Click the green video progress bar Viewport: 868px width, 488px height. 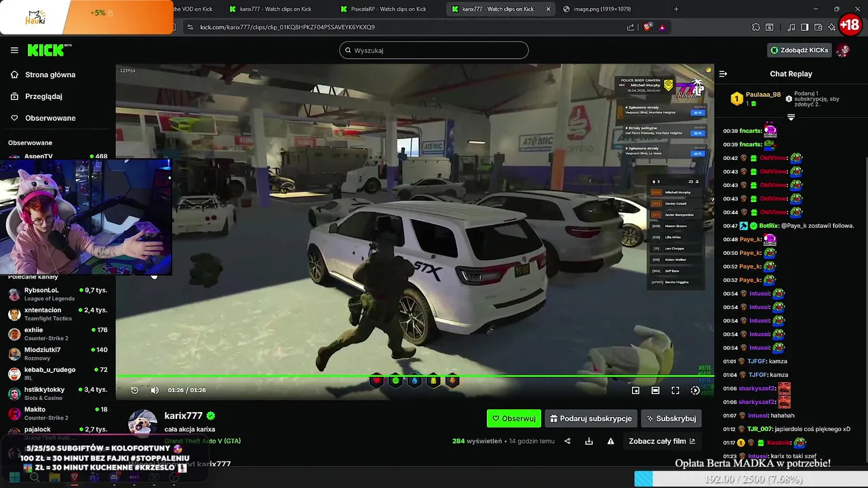(x=414, y=376)
